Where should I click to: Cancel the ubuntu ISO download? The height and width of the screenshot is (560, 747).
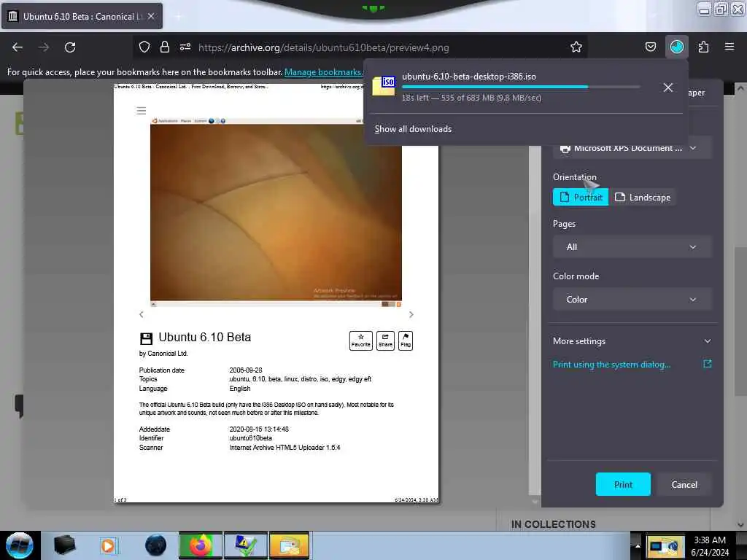click(x=668, y=87)
